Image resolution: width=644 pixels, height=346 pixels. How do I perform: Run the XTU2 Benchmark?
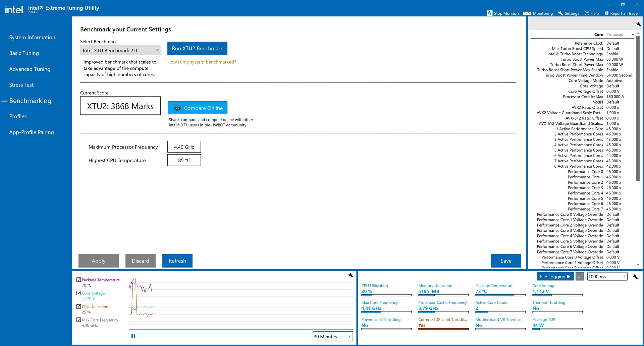197,48
